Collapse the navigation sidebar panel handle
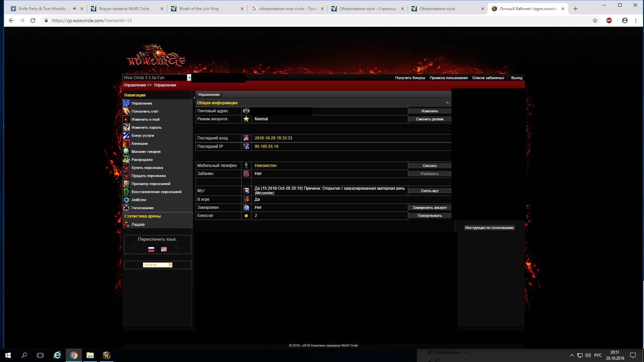644x362 pixels. pyautogui.click(x=194, y=98)
